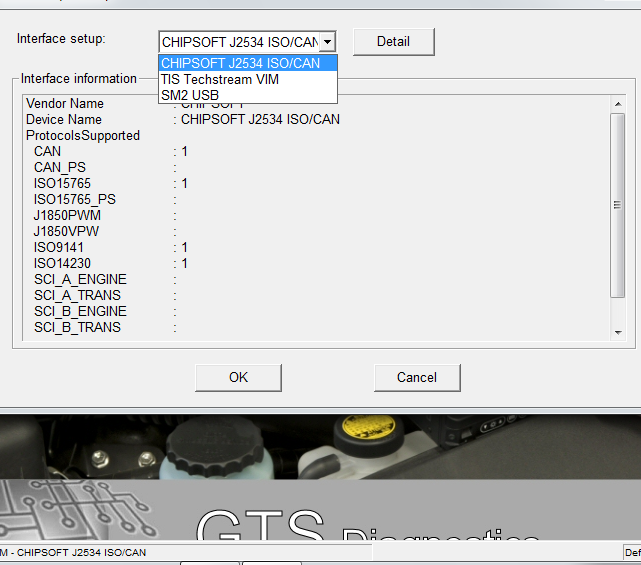
Task: Open the Interface setup dropdown arrow
Action: point(328,42)
